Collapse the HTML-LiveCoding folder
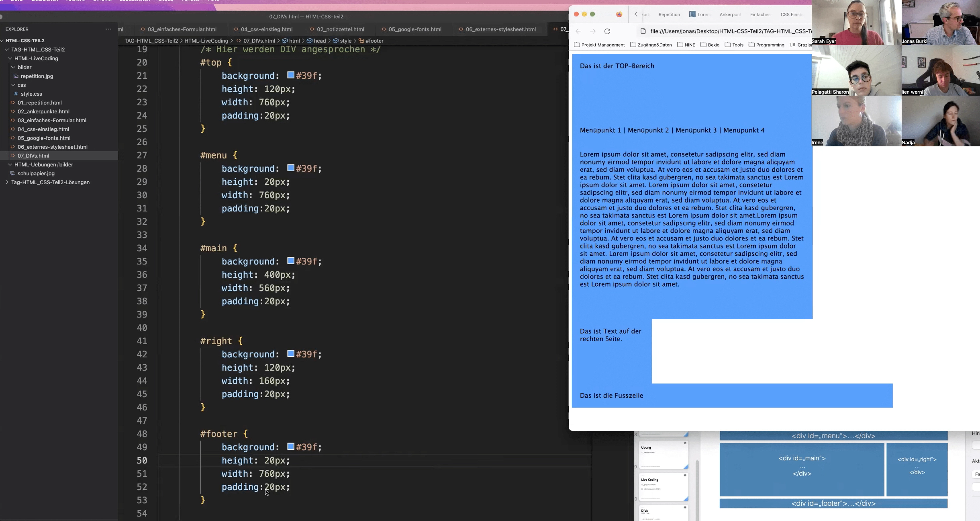The width and height of the screenshot is (980, 521). [x=10, y=58]
